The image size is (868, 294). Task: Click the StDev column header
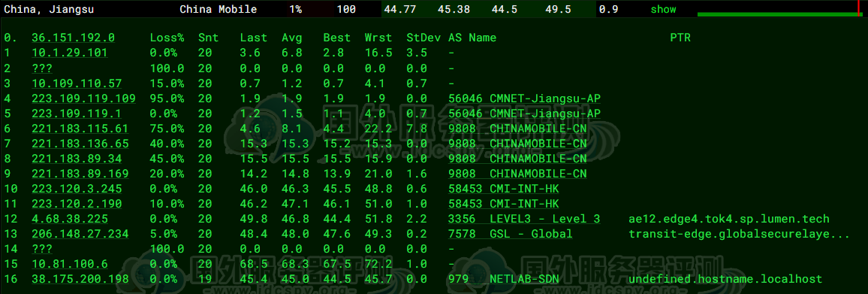point(423,38)
